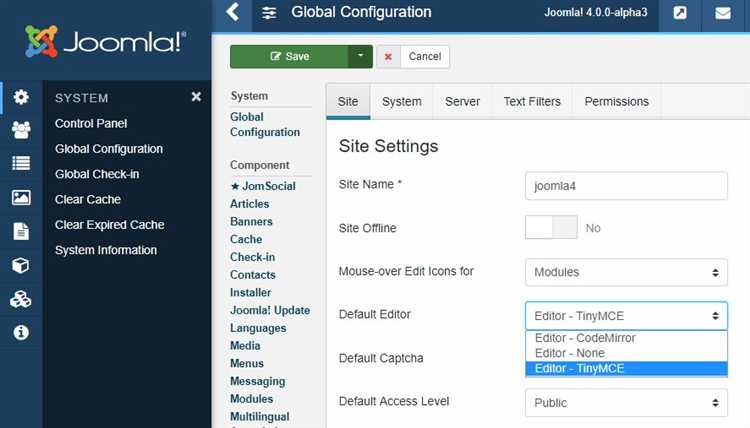Click the System gear icon in sidebar
Screen dimensions: 750x428
pos(20,97)
